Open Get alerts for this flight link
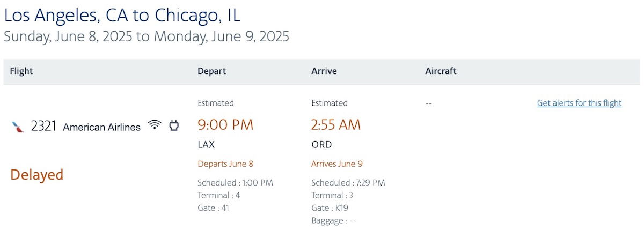644x237 pixels. click(579, 103)
